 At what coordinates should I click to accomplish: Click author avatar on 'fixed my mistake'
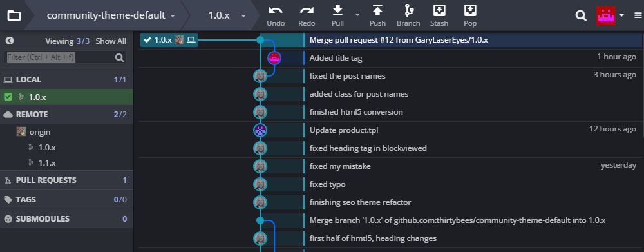(x=260, y=166)
